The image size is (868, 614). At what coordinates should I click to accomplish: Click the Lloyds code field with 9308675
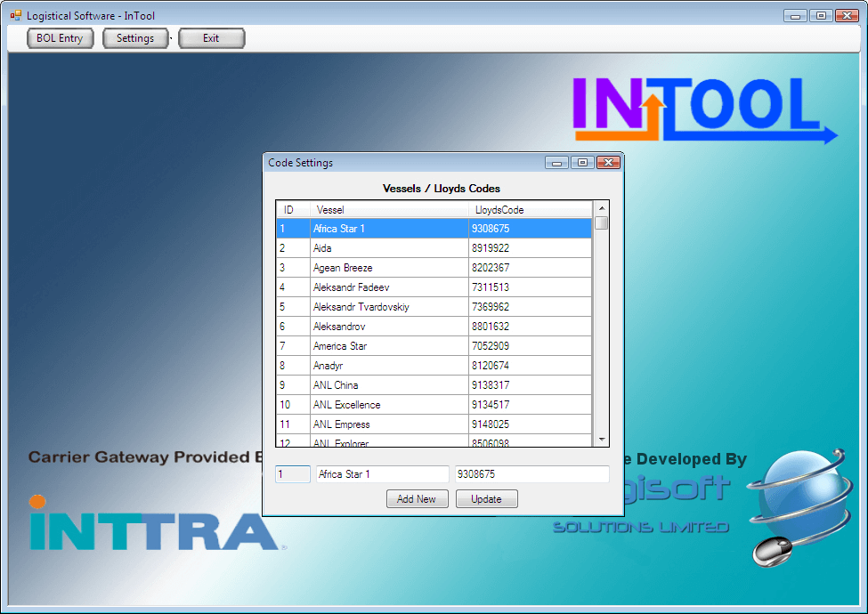(x=532, y=474)
